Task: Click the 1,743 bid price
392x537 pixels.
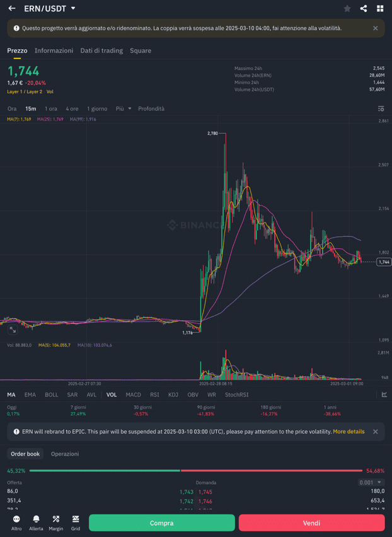Action: tap(187, 492)
